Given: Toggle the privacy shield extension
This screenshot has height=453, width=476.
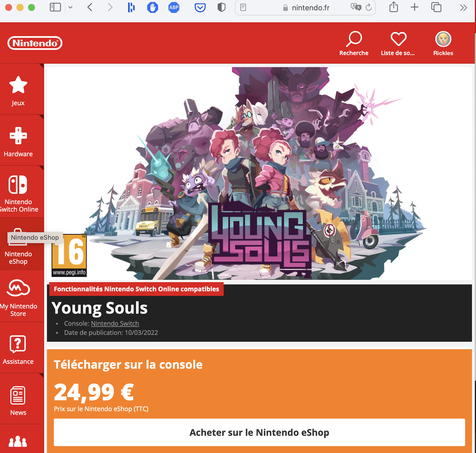Looking at the screenshot, I should 221,7.
